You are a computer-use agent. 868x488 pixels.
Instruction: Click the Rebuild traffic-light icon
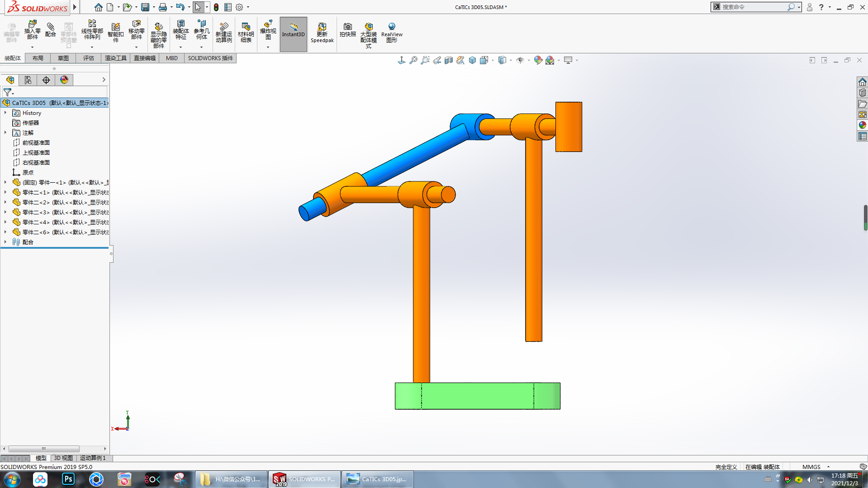click(216, 7)
